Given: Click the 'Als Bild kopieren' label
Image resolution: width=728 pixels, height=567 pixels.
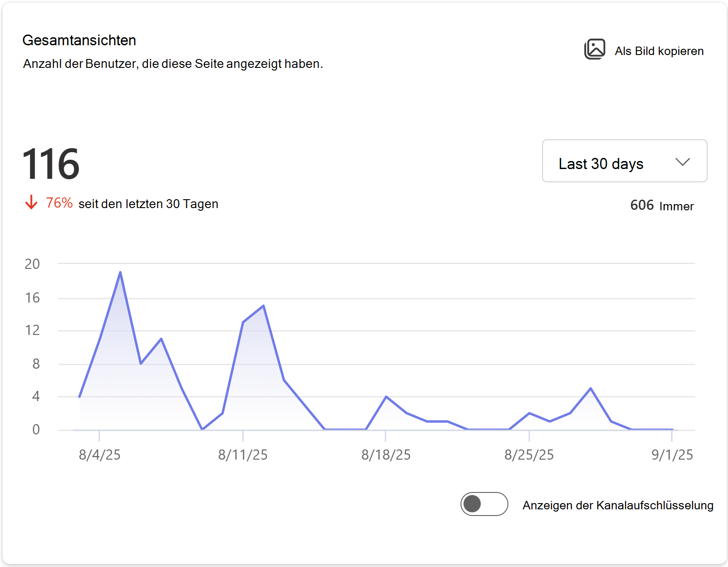Looking at the screenshot, I should coord(659,51).
